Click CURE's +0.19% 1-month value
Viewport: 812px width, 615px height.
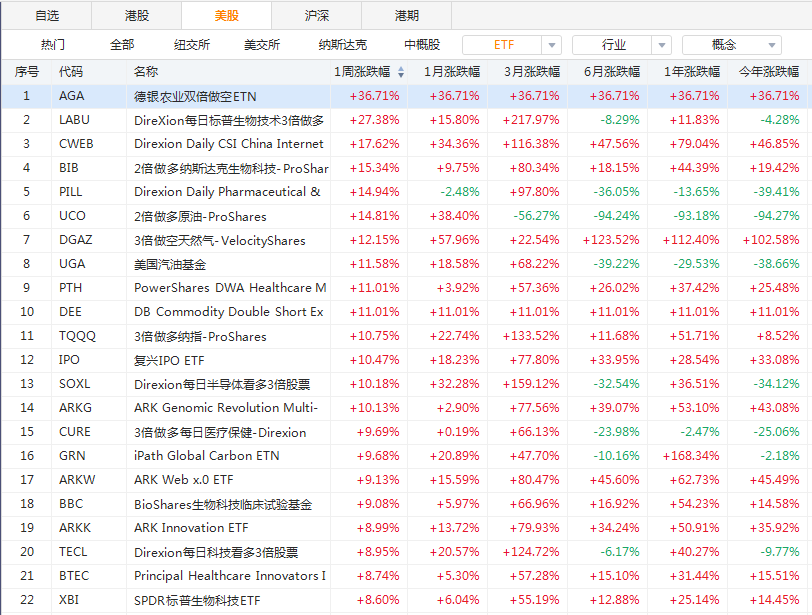click(458, 432)
